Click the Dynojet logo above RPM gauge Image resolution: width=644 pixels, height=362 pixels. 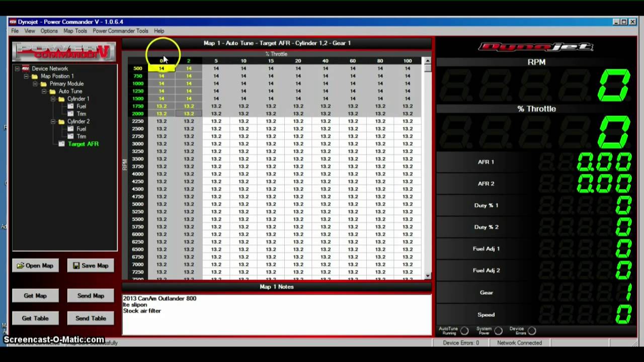click(536, 47)
